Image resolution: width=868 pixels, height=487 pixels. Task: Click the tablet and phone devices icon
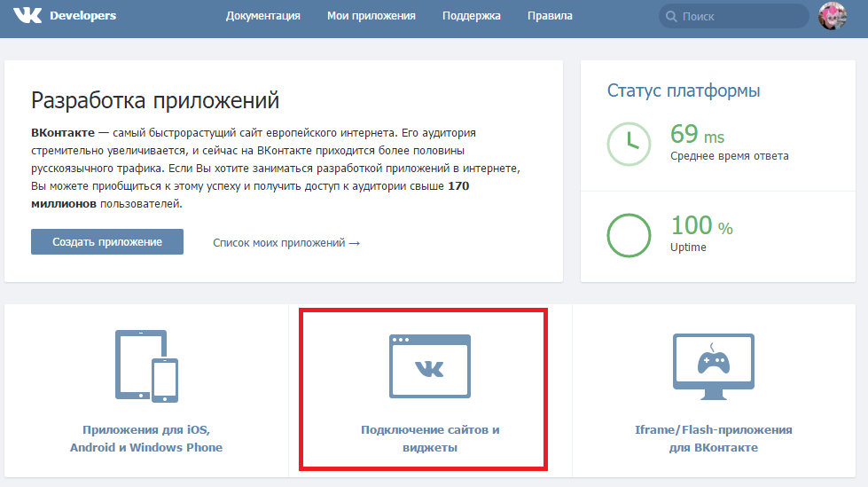[x=146, y=365]
